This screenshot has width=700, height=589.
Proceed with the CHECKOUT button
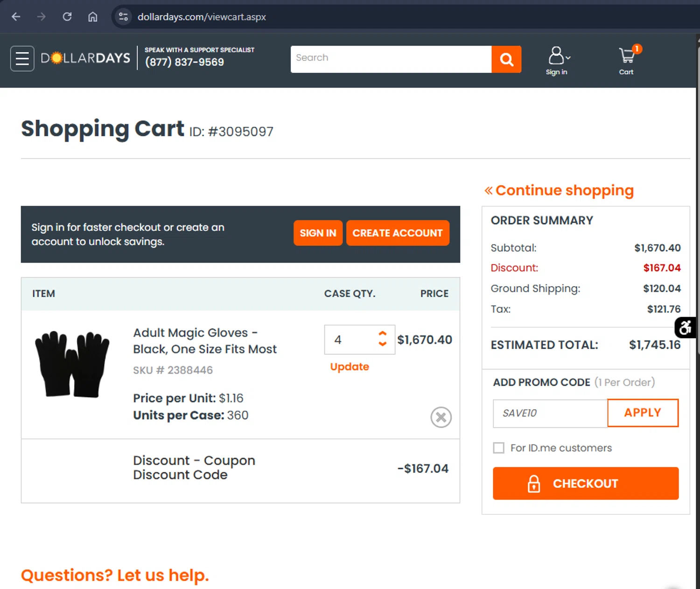(586, 483)
